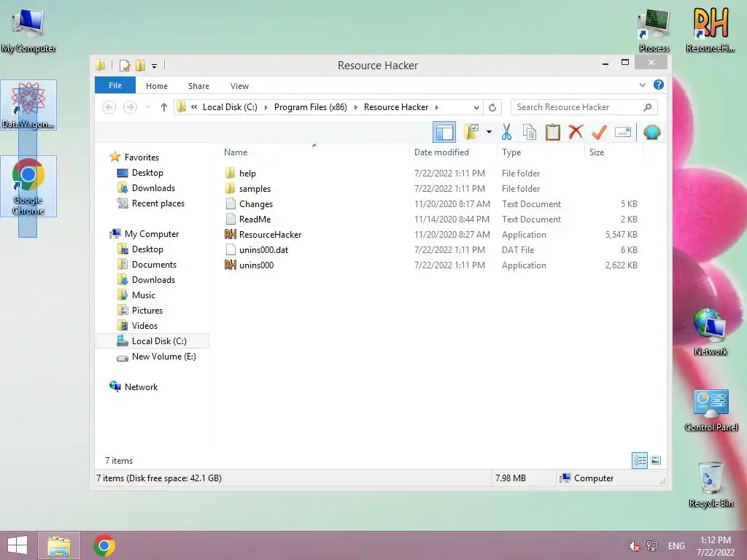Switch to details view button
Image resolution: width=747 pixels, height=560 pixels.
(x=640, y=460)
